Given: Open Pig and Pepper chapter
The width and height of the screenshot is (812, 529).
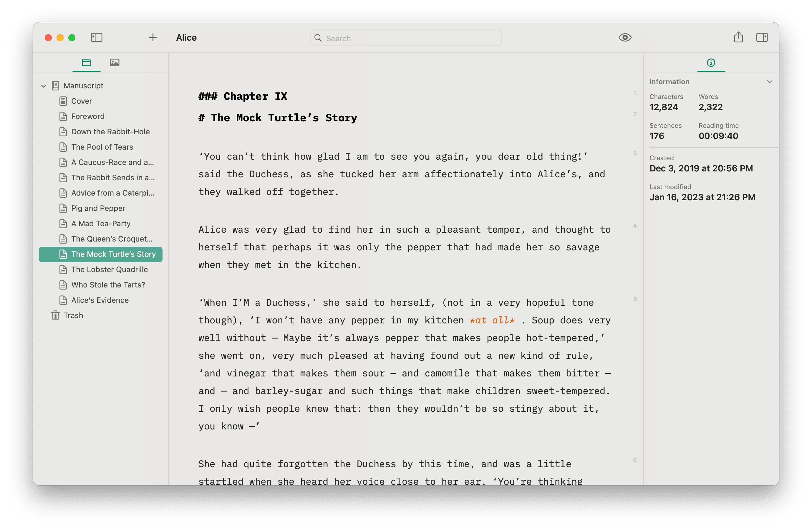Looking at the screenshot, I should (x=101, y=209).
